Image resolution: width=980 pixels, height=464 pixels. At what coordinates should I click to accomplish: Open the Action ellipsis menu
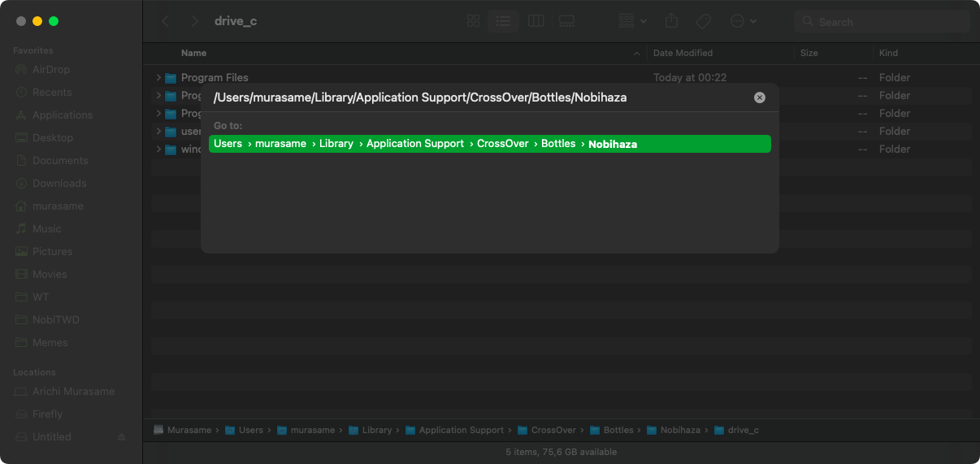(743, 21)
